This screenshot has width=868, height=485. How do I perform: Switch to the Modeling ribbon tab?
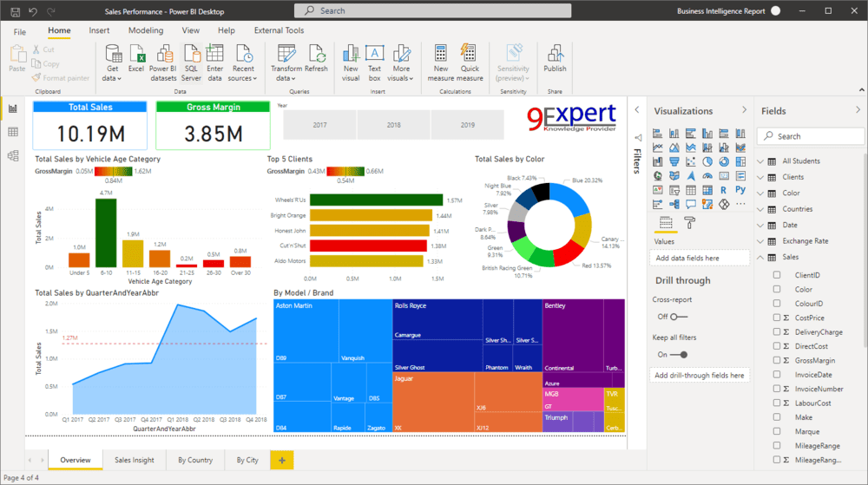(146, 30)
